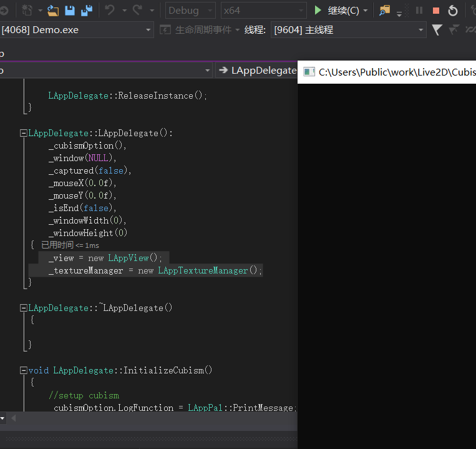
Task: Pause execution with the break-all icon
Action: pos(419,11)
